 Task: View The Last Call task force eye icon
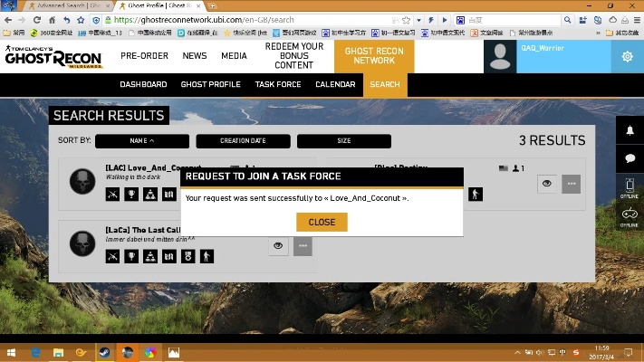point(279,245)
